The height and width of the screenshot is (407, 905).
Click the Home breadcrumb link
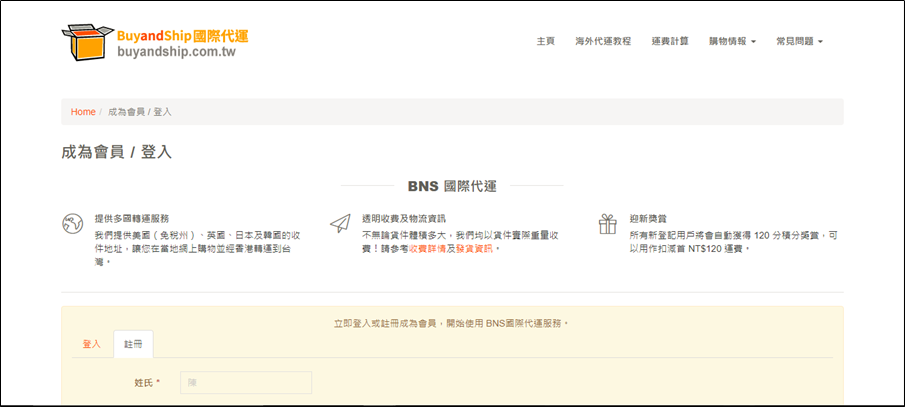point(83,112)
